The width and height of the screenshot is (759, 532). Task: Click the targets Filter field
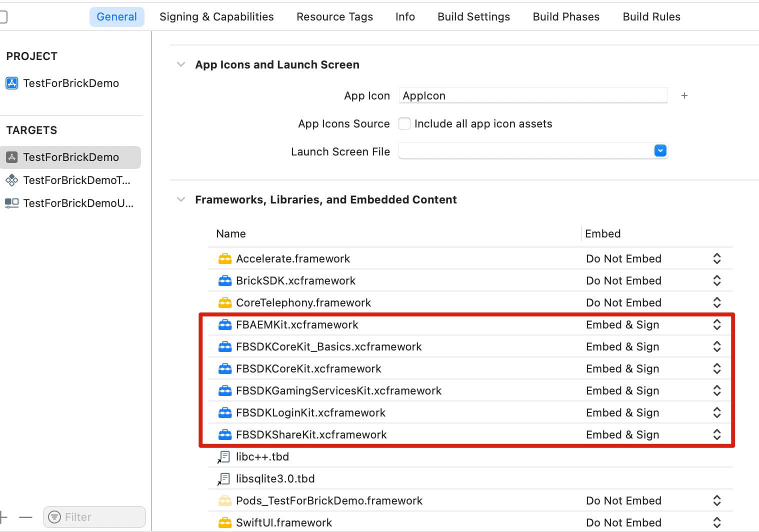pos(94,517)
